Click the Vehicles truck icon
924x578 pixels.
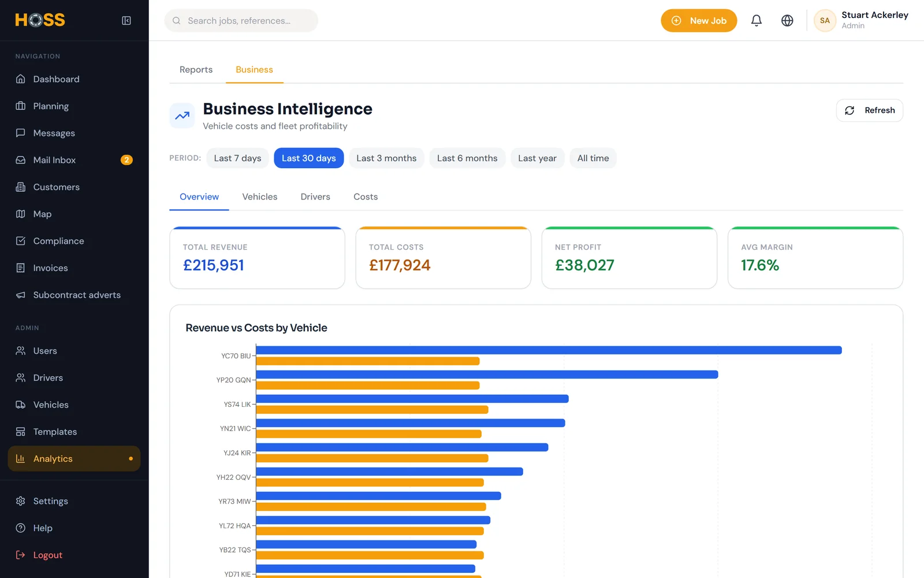pos(21,405)
